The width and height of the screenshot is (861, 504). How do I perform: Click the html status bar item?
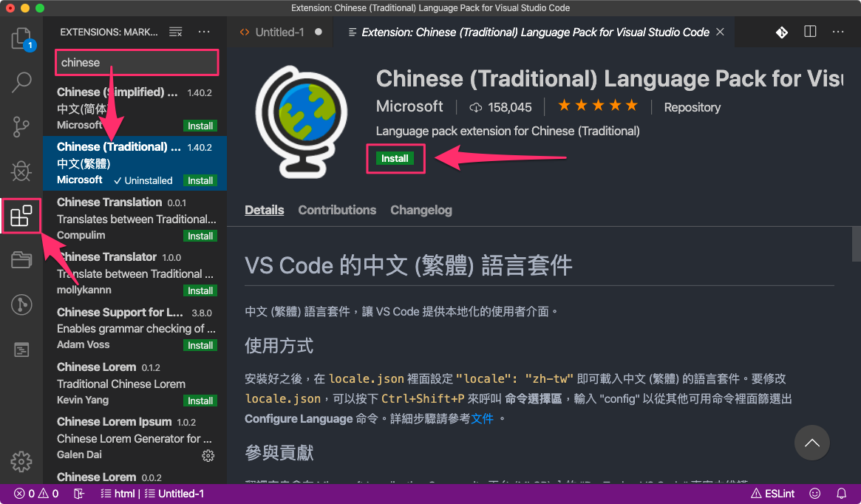pos(118,494)
